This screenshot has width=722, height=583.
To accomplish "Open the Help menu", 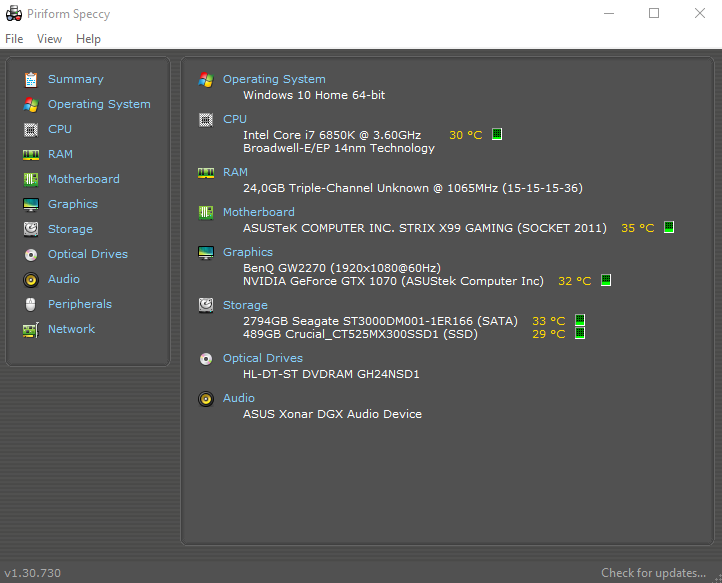I will tap(88, 39).
